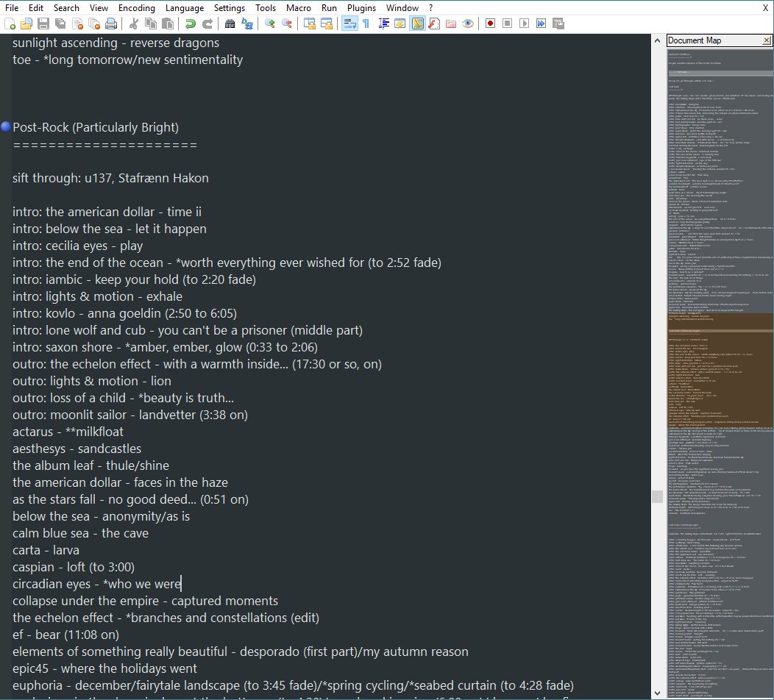Open the Edit menu
The image size is (774, 700).
pos(35,8)
